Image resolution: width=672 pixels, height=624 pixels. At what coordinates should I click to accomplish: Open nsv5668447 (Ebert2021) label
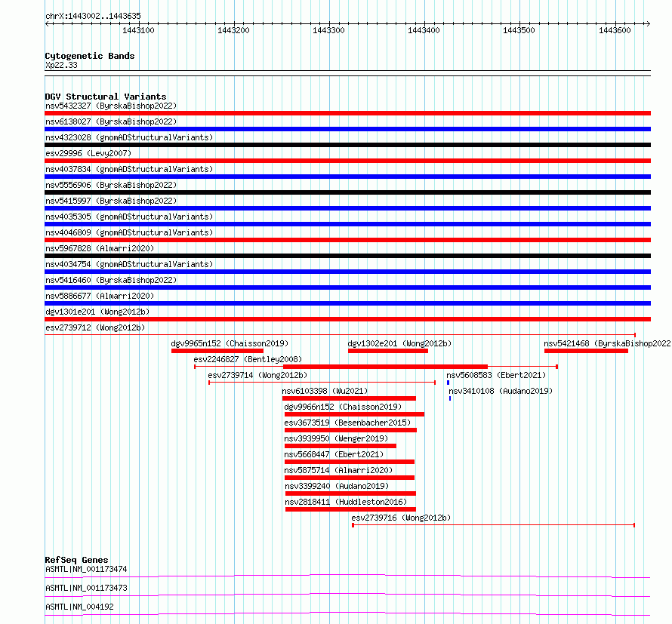334,454
